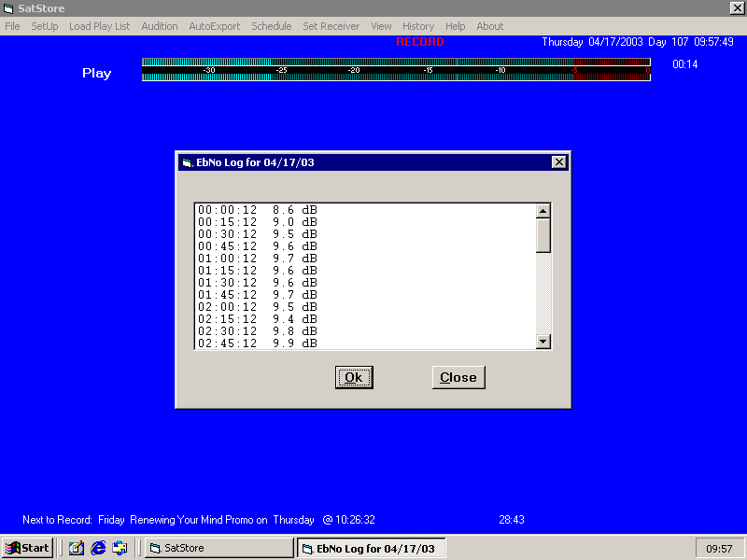Image resolution: width=747 pixels, height=560 pixels.
Task: Open the Help menu
Action: [x=456, y=26]
